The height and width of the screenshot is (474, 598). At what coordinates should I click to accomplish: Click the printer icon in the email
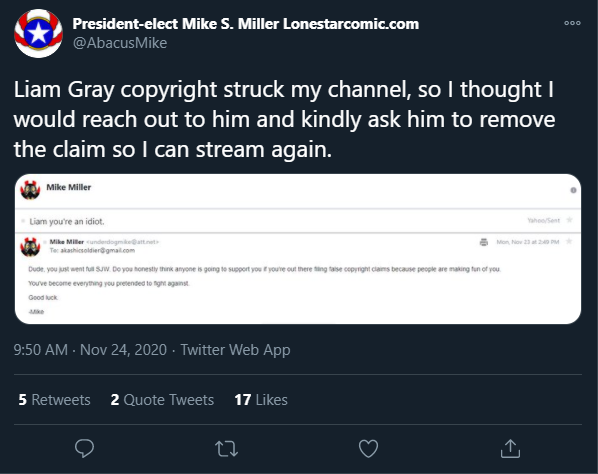click(484, 242)
